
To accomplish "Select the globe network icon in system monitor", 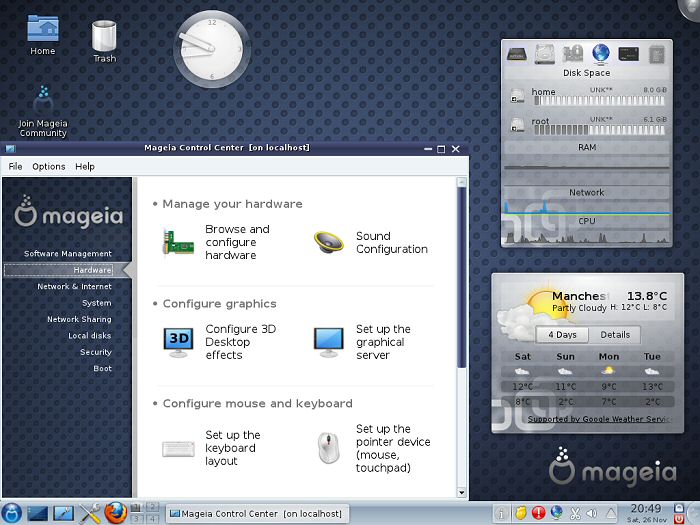I will (x=601, y=54).
